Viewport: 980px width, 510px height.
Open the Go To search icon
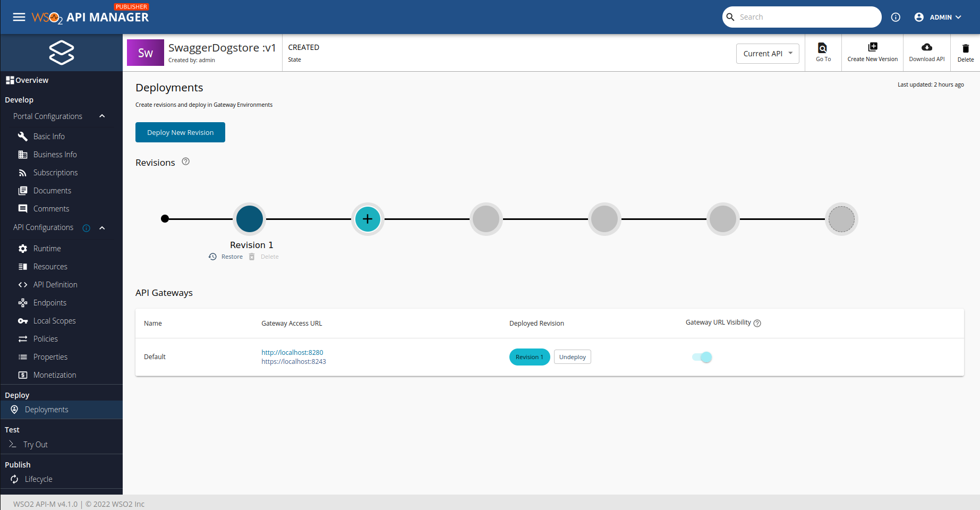coord(822,48)
